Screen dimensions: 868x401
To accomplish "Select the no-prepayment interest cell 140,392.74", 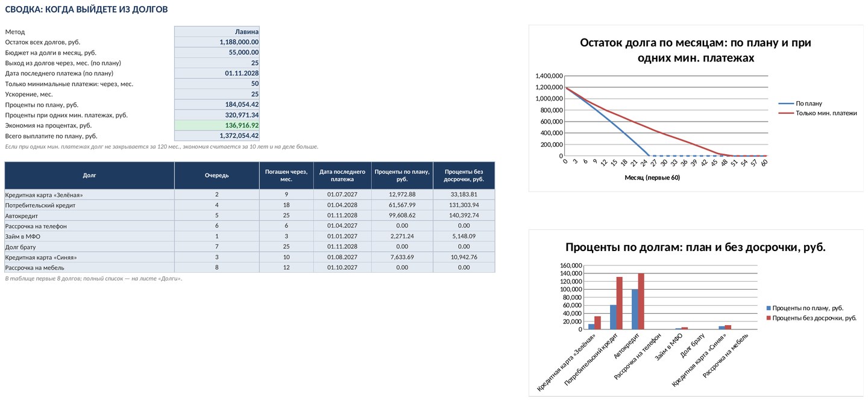I will tap(464, 216).
